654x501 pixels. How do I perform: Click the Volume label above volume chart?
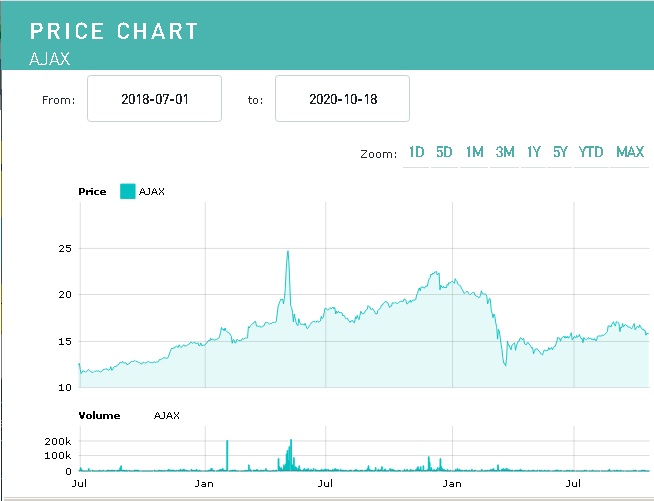tap(99, 415)
